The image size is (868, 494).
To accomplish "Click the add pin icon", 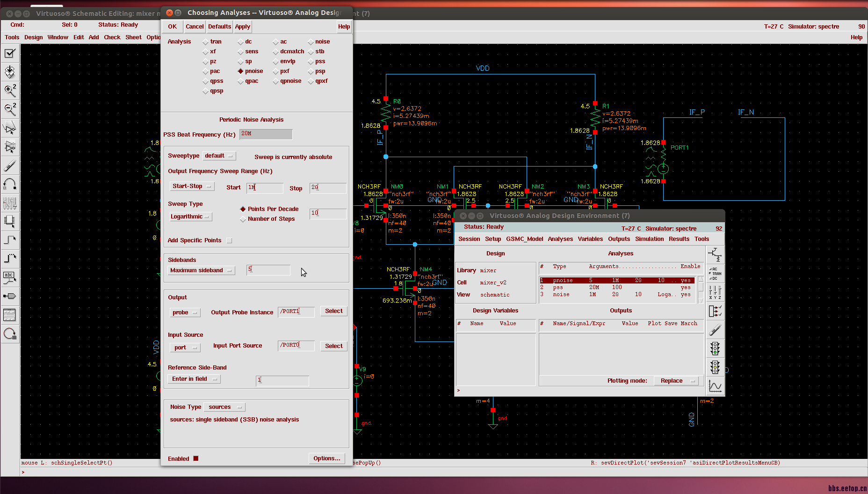I will click(x=10, y=296).
